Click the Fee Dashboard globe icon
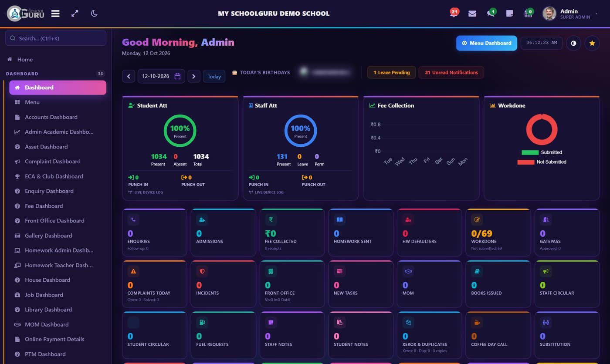 tap(17, 206)
